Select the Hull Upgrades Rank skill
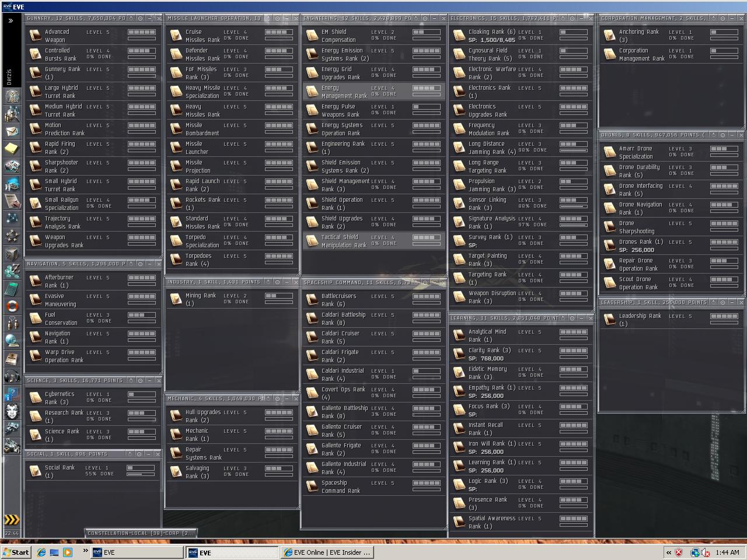 [232, 416]
